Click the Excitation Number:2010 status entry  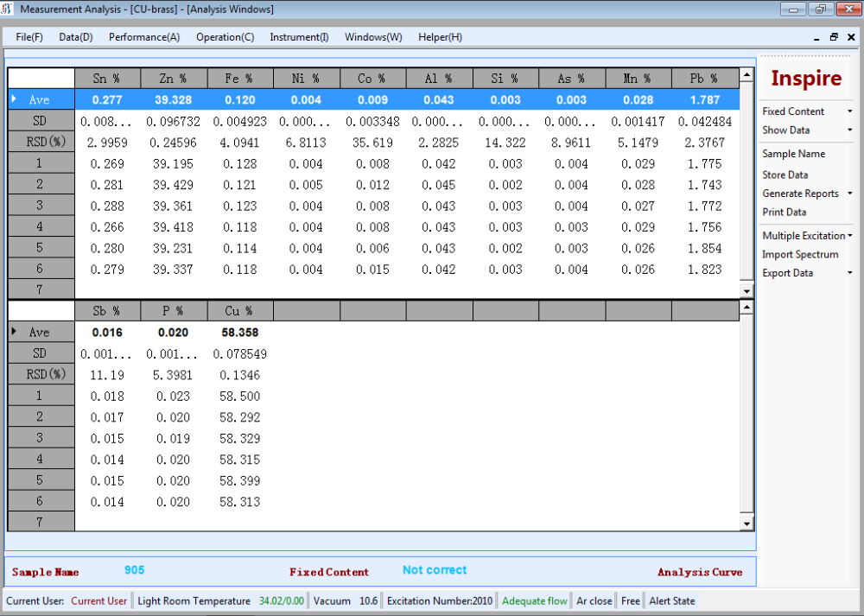point(440,600)
